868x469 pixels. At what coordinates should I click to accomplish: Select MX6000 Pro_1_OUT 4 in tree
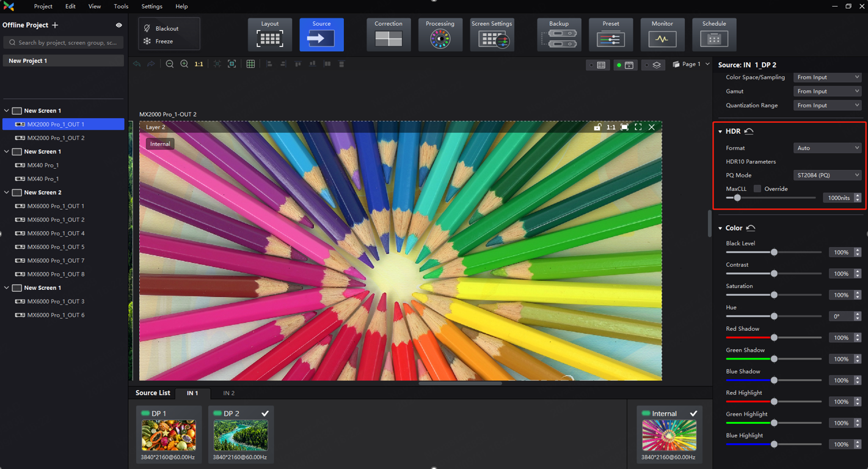(x=64, y=234)
